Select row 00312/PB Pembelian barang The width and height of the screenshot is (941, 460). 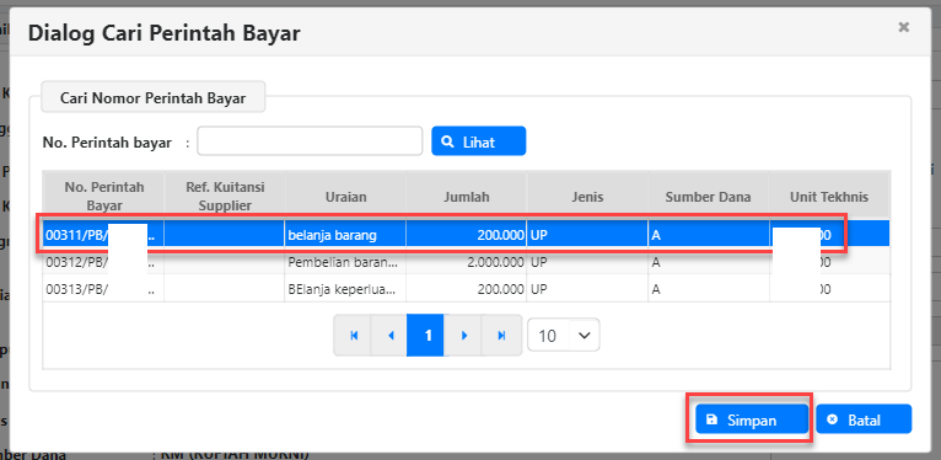(344, 263)
